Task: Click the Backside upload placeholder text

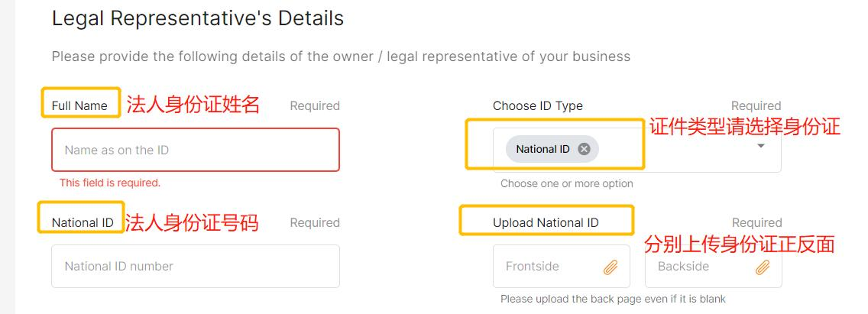Action: click(683, 267)
